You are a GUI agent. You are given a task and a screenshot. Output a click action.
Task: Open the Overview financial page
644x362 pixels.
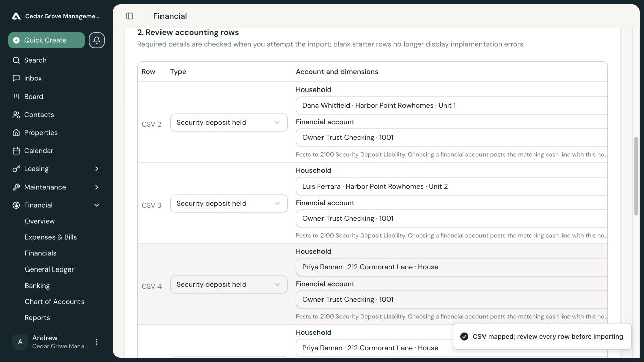click(x=40, y=221)
